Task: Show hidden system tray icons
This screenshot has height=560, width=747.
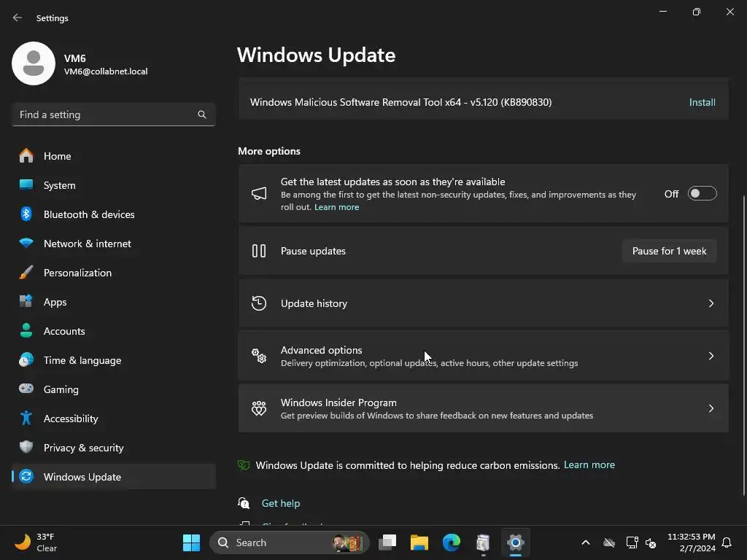Action: [586, 542]
